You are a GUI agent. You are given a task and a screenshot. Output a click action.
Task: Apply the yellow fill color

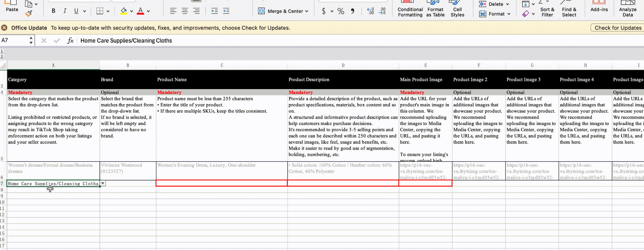pyautogui.click(x=124, y=11)
